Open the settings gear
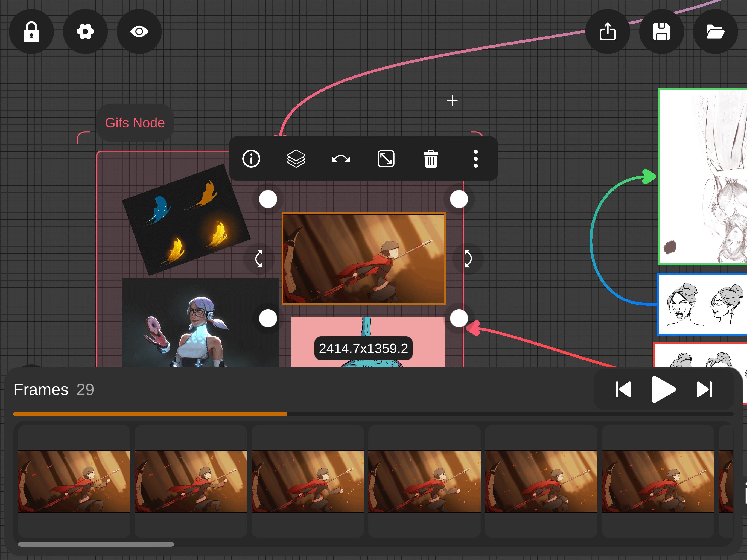 [85, 31]
